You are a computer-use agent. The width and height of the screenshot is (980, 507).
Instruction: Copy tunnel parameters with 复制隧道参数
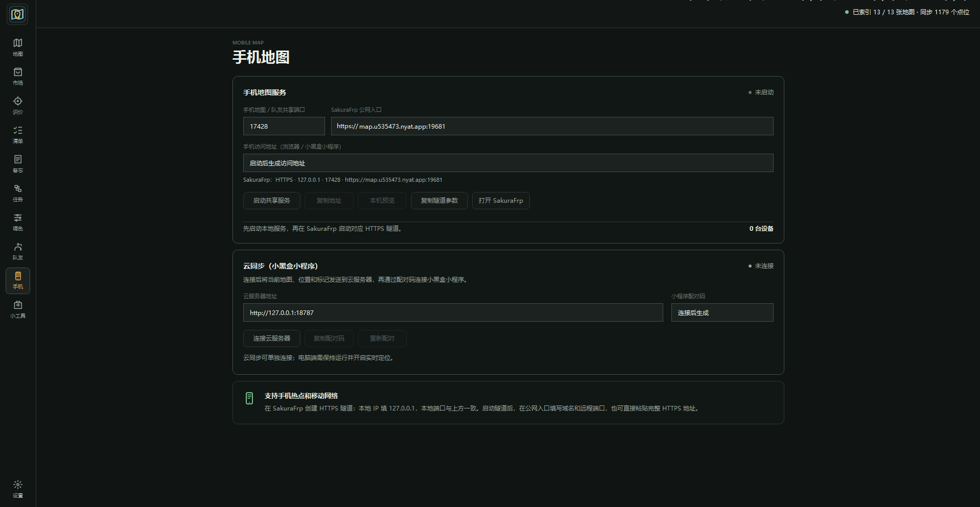point(439,201)
